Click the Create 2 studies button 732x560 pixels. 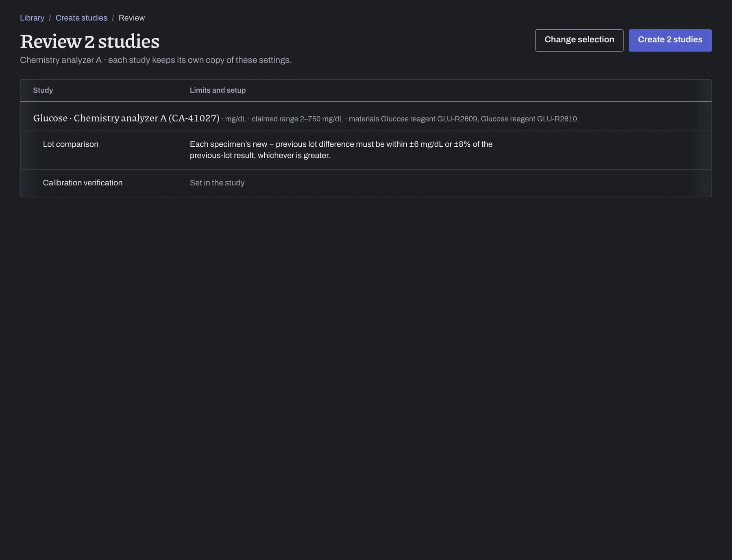tap(670, 40)
